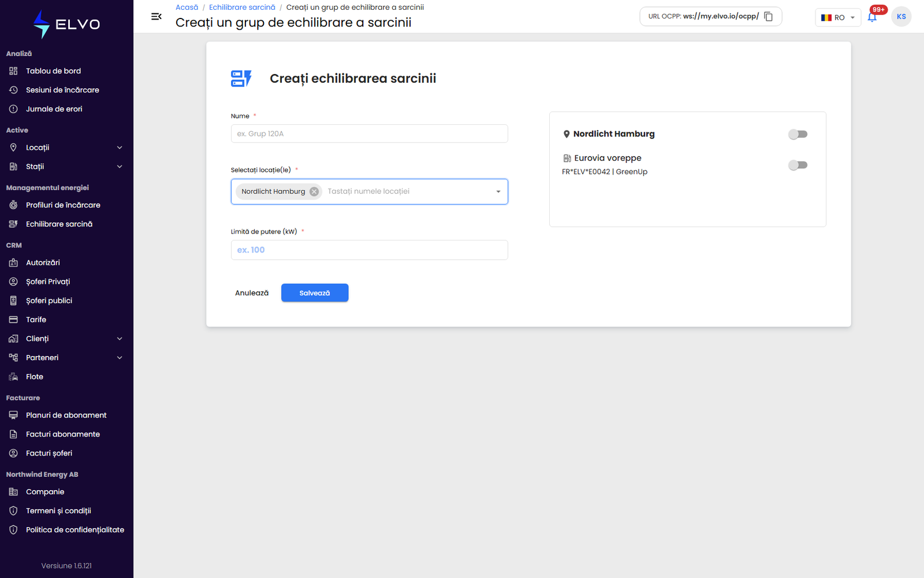Screen dimensions: 924x578
Task: Click the Echilibrare sarcină sidebar icon
Action: 13,224
